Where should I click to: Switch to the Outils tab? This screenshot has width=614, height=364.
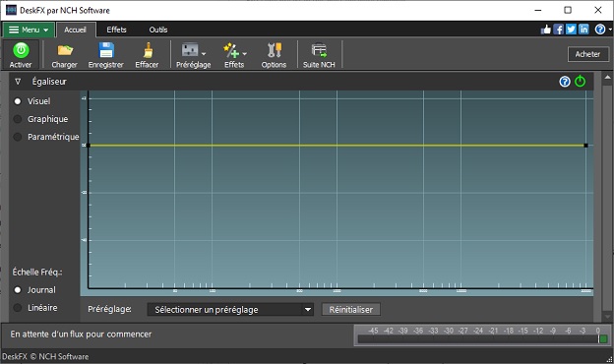pyautogui.click(x=158, y=30)
